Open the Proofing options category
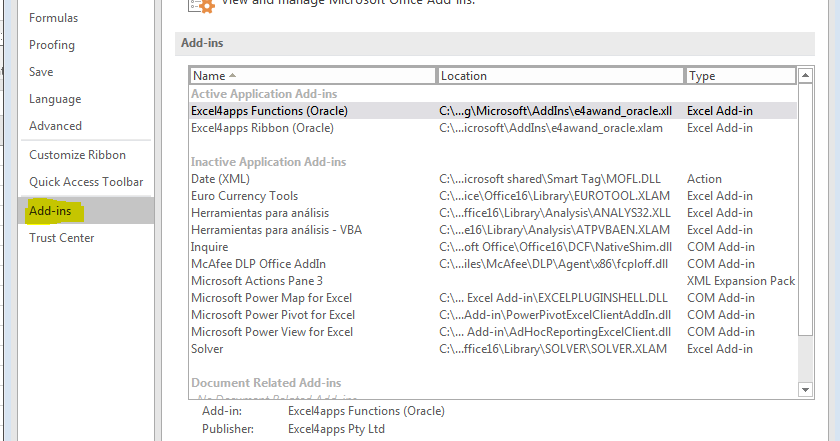Viewport: 840px width, 441px height. click(x=52, y=45)
